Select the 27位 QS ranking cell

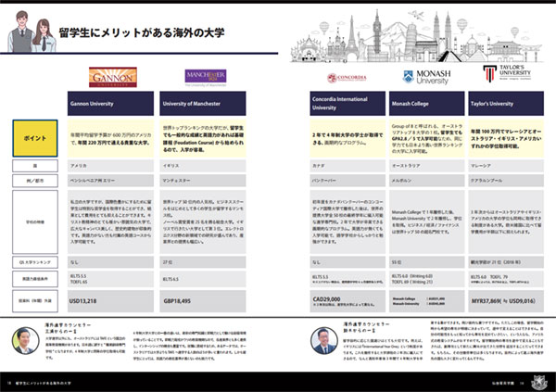(x=202, y=262)
